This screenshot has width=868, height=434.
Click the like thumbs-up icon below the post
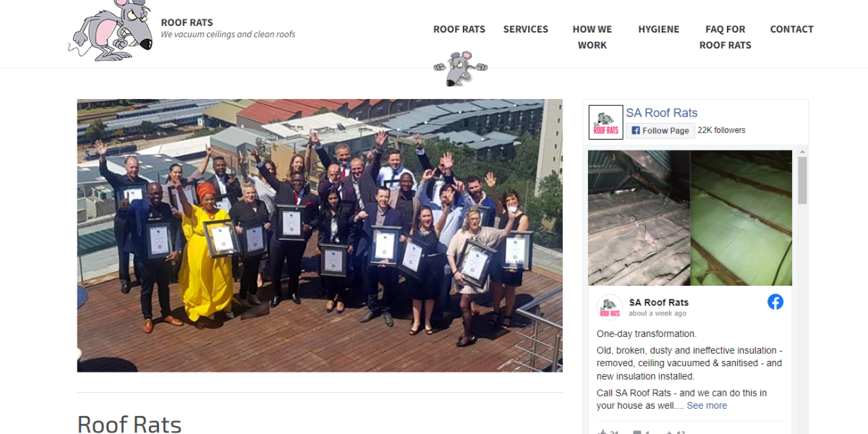602,433
